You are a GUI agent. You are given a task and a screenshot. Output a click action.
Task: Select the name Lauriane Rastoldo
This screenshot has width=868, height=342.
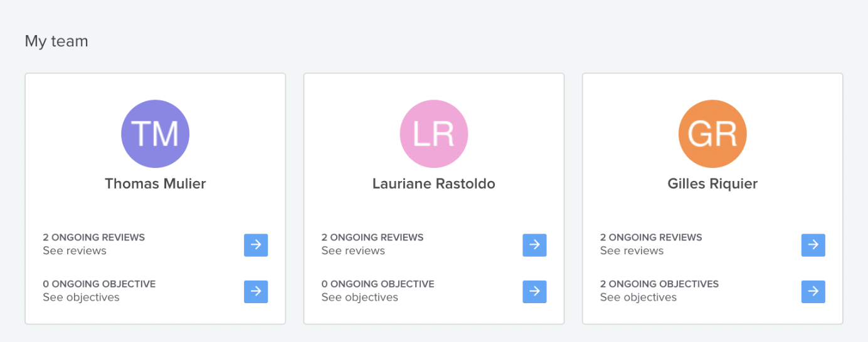coord(434,184)
